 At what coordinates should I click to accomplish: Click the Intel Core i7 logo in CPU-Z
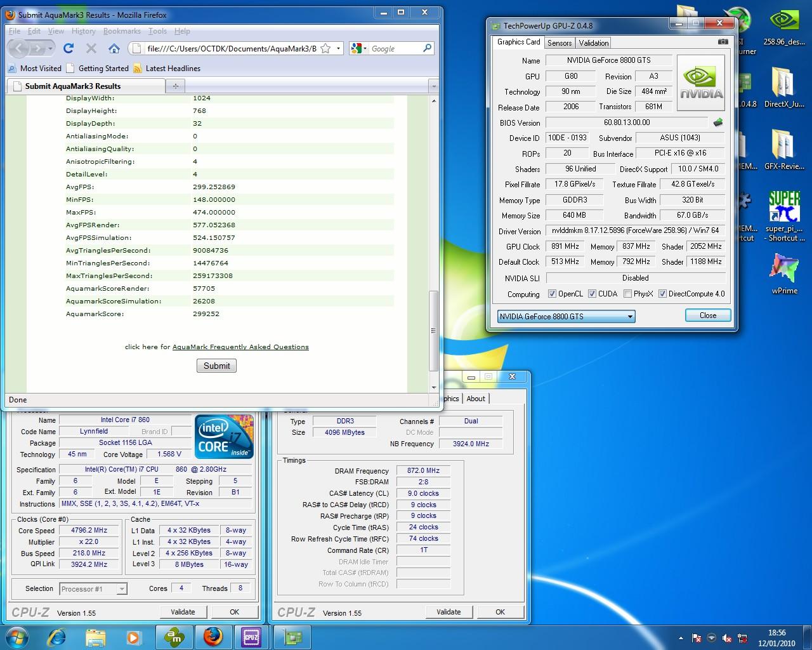click(225, 437)
